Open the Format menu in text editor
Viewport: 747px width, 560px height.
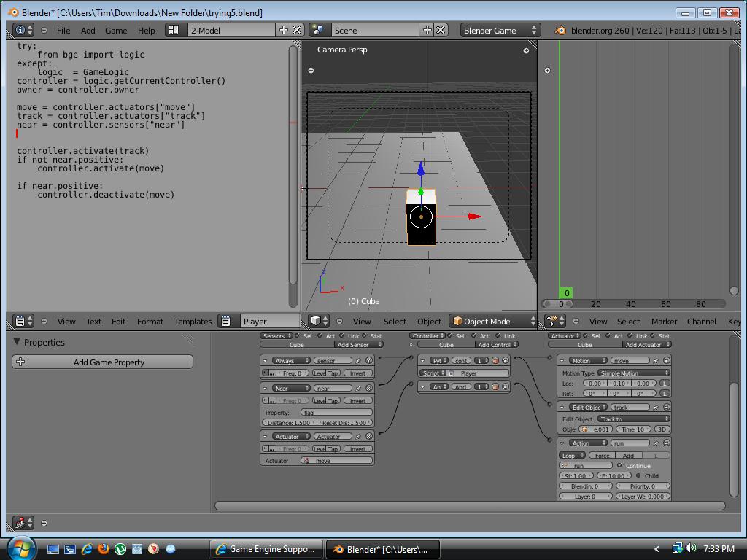150,322
